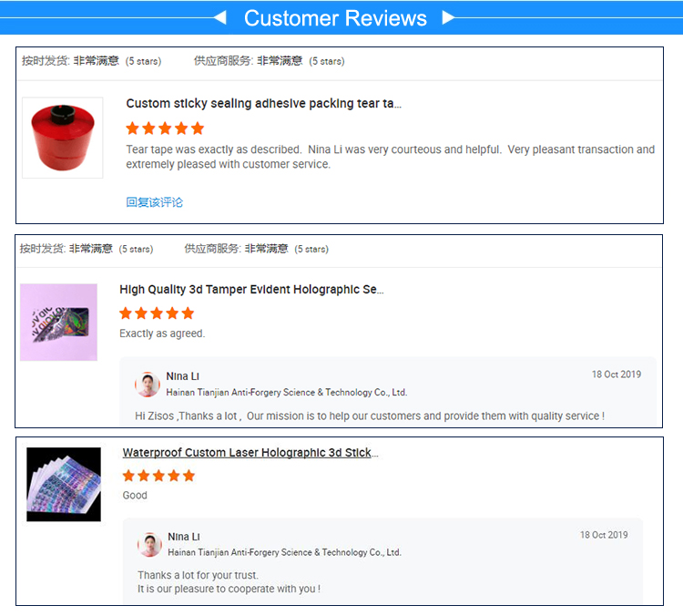The width and height of the screenshot is (683, 616).
Task: Click the star rating under Holographic Seal
Action: pyautogui.click(x=157, y=313)
